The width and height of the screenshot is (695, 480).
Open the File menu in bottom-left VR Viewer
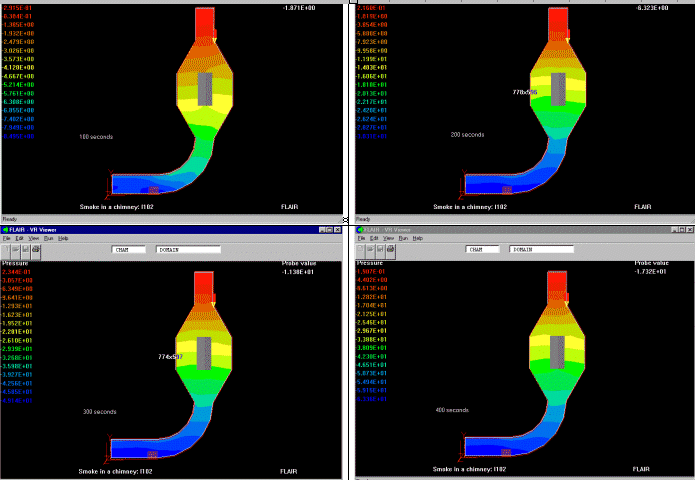click(x=6, y=238)
